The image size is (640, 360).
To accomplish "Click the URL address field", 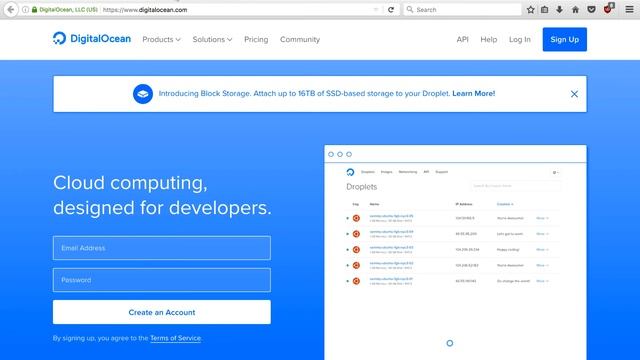I will [x=237, y=9].
